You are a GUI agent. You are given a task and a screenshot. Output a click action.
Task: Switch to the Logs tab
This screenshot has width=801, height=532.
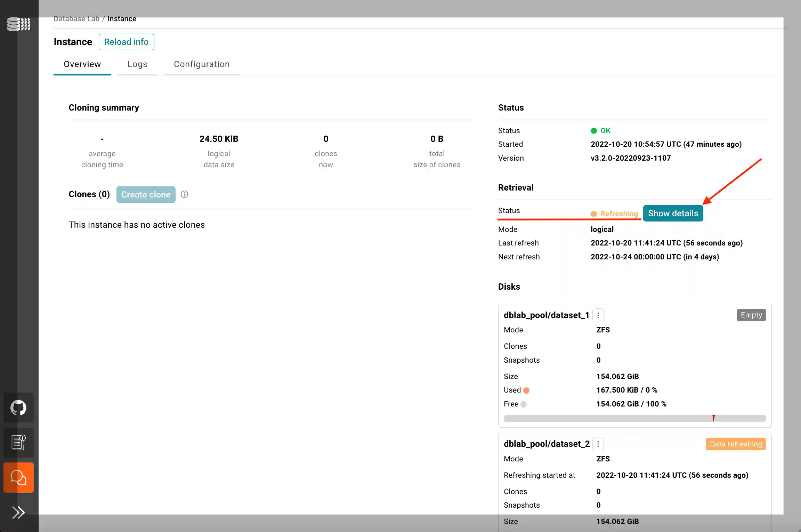click(x=137, y=64)
